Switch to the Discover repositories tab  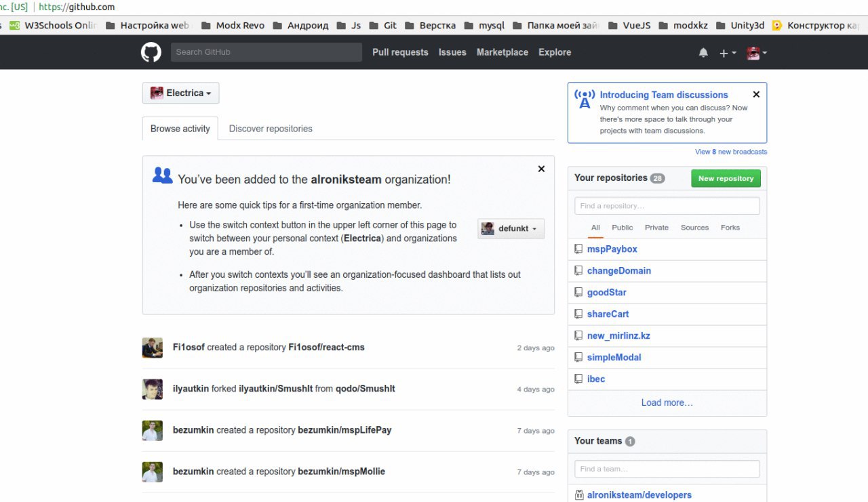tap(271, 129)
